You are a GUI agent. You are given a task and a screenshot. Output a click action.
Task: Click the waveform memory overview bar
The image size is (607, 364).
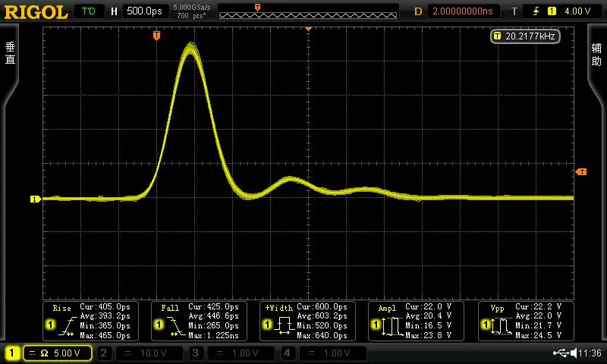click(x=308, y=15)
